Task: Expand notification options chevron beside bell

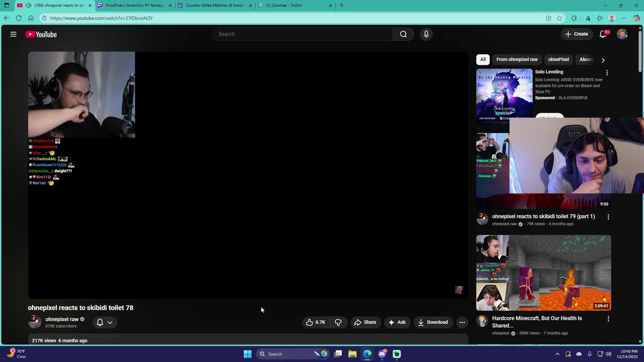Action: (x=110, y=322)
